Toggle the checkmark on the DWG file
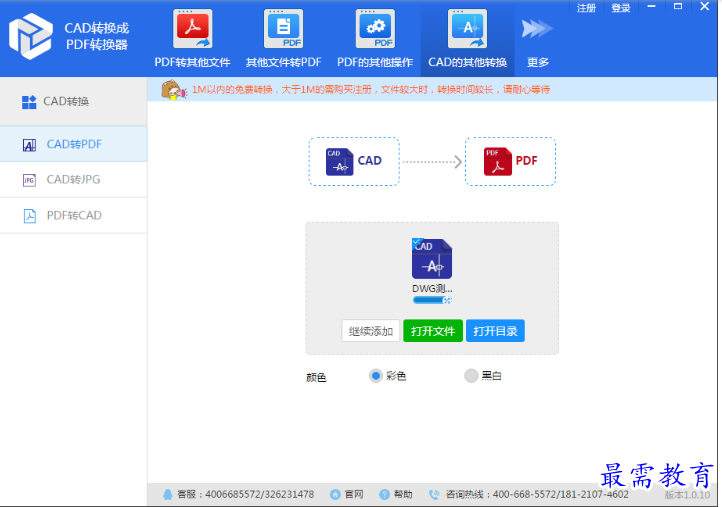722x507 pixels. click(417, 242)
